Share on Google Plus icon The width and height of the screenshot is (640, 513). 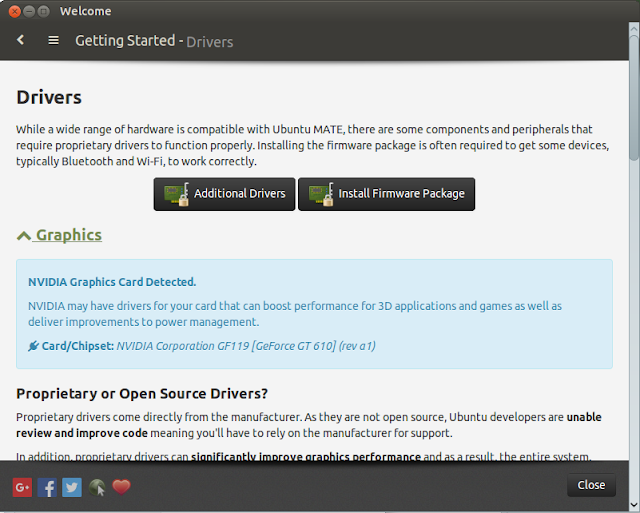[x=22, y=487]
